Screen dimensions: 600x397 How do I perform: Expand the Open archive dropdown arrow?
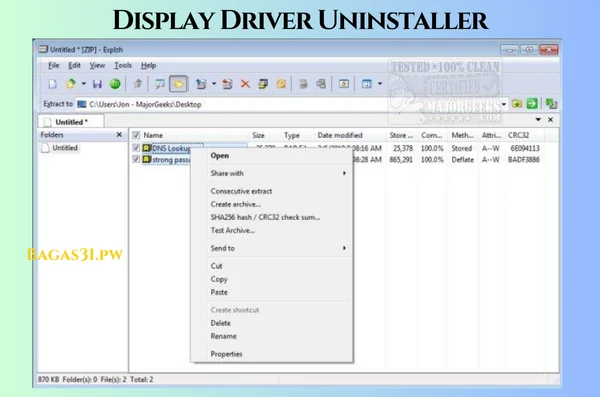84,84
